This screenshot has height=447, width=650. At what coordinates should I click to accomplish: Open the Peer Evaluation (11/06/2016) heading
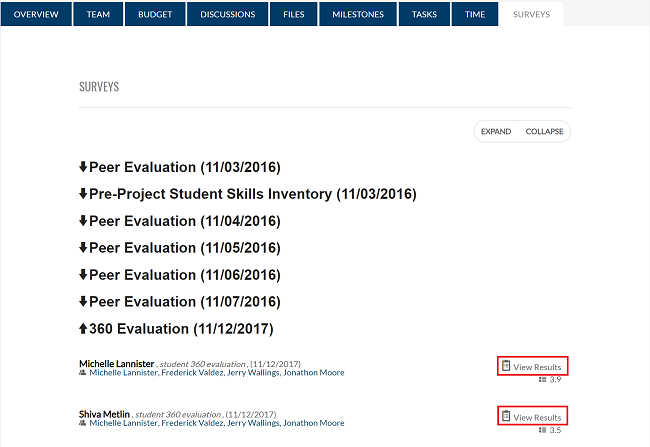coord(185,275)
